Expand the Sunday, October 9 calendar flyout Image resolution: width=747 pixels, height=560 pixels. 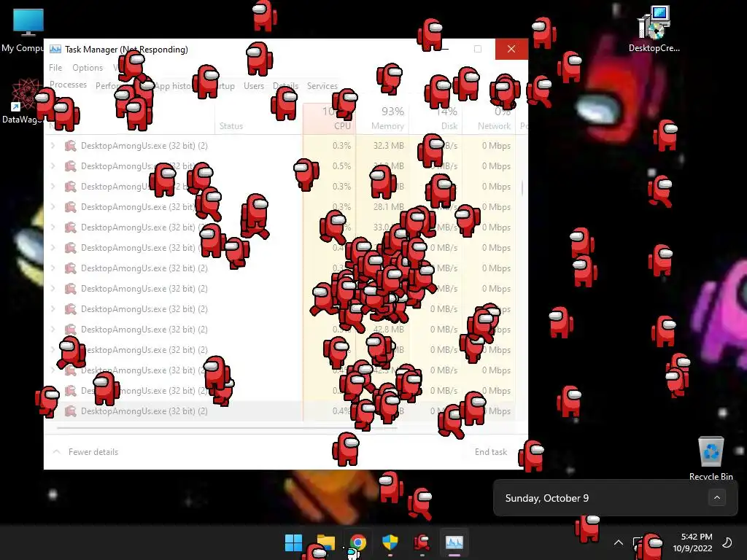pos(717,498)
